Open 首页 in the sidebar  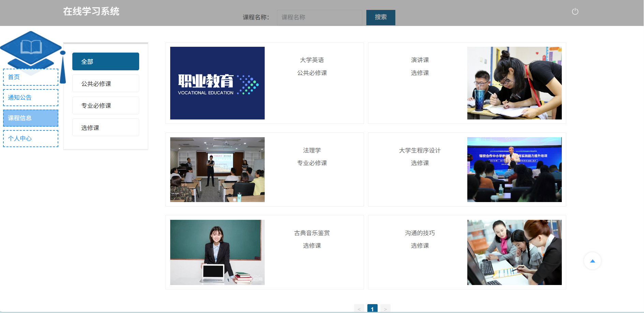(31, 77)
